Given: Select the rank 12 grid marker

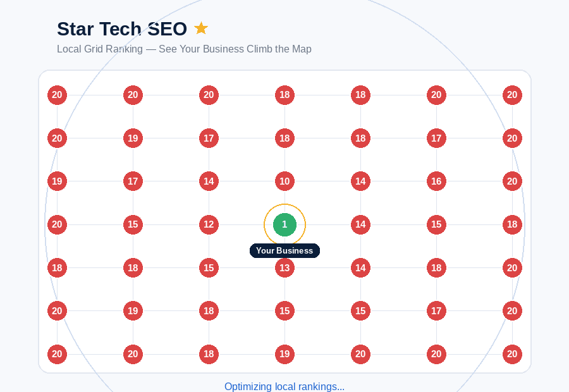Looking at the screenshot, I should [x=209, y=224].
